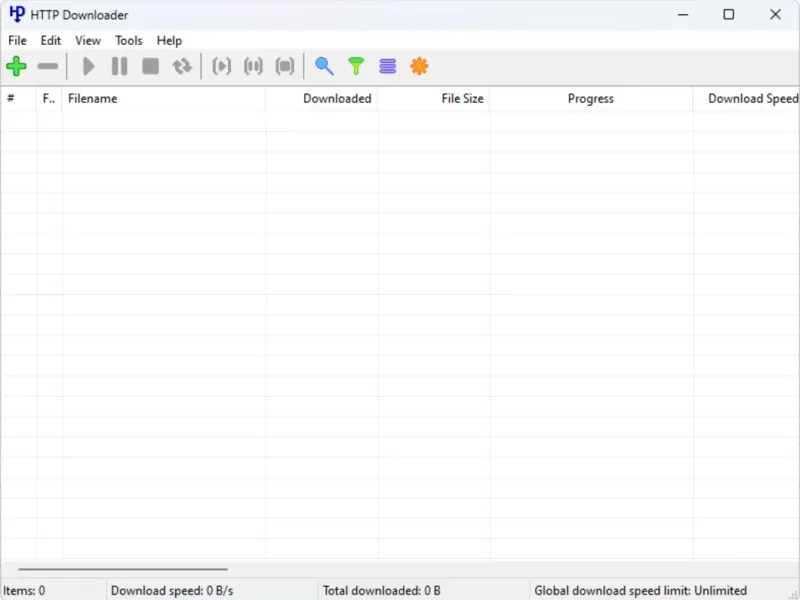Sort by Progress column header
Image resolution: width=800 pixels, height=600 pixels.
pyautogui.click(x=591, y=98)
